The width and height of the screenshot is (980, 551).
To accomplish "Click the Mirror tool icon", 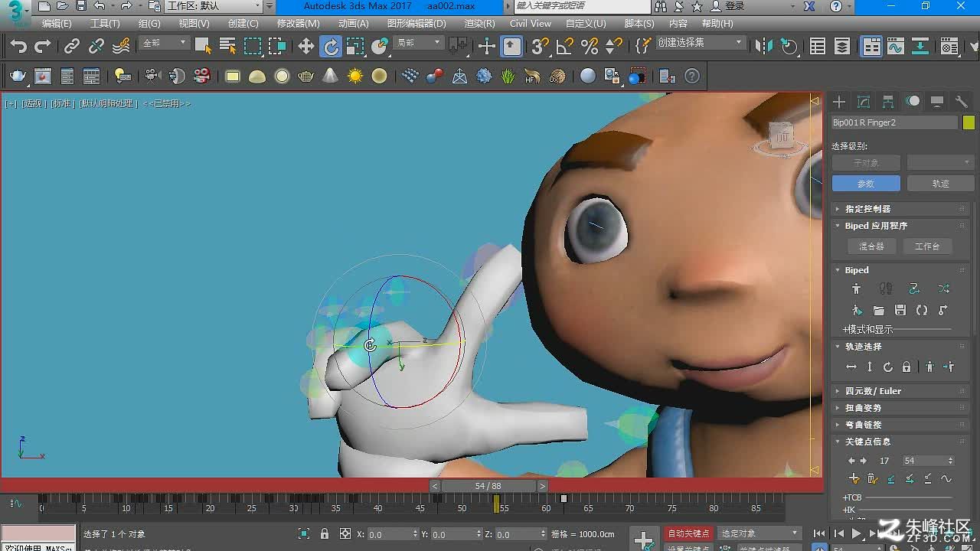I will pos(764,47).
